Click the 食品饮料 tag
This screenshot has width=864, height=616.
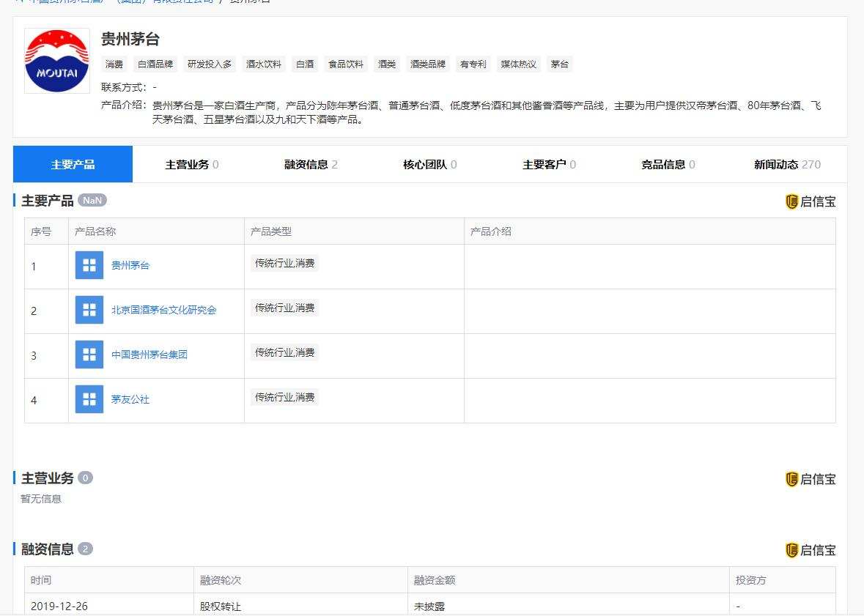coord(345,64)
